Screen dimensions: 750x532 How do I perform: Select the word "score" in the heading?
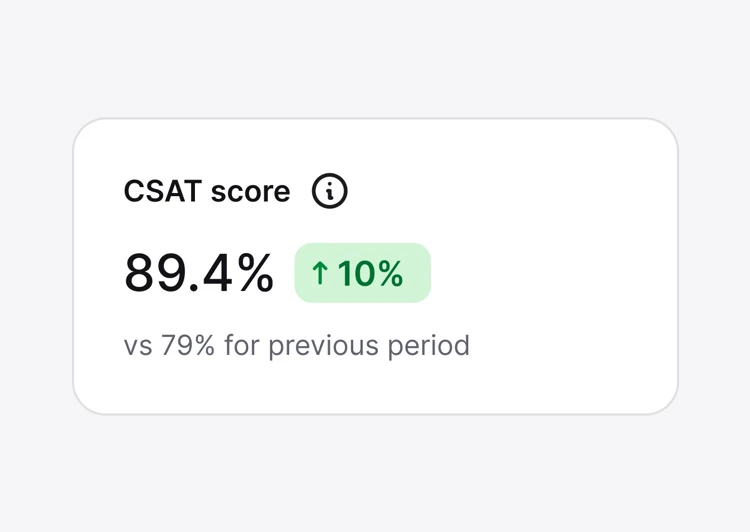[x=251, y=193]
